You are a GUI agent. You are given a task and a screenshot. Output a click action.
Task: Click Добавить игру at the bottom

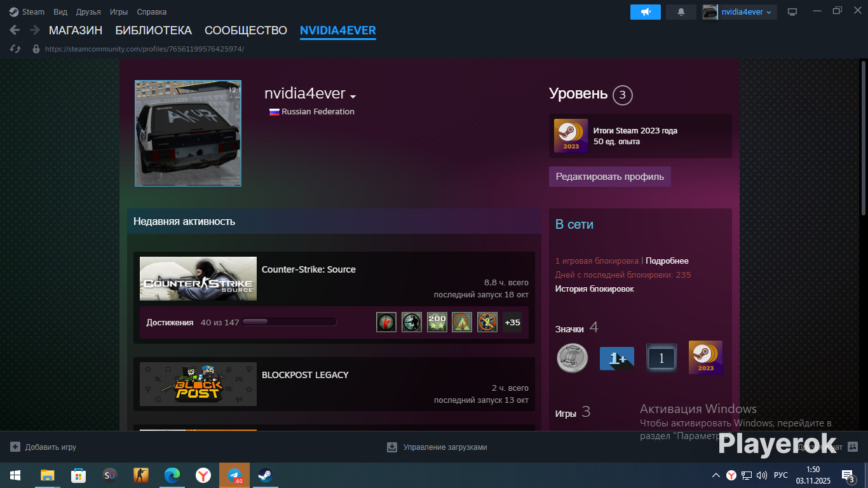click(x=43, y=447)
